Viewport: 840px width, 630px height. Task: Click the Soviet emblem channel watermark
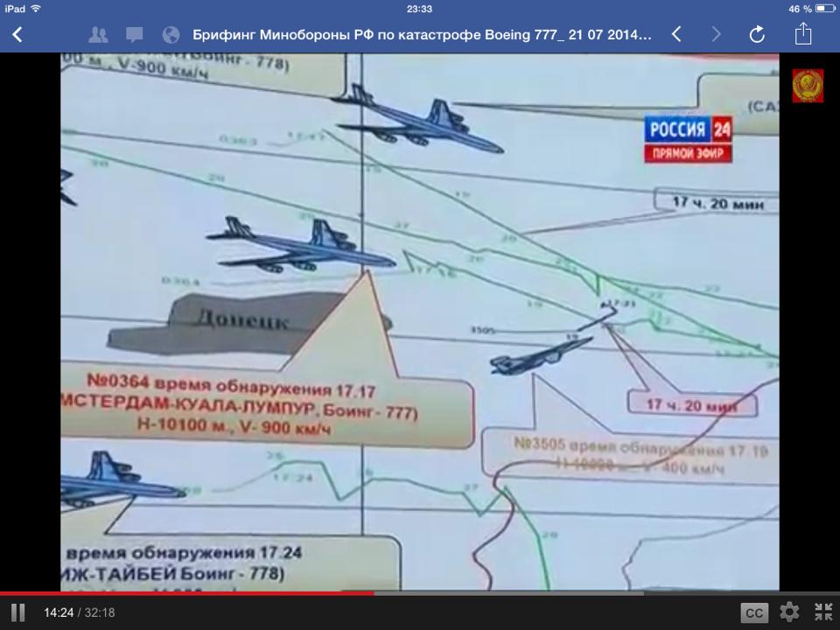coord(808,86)
